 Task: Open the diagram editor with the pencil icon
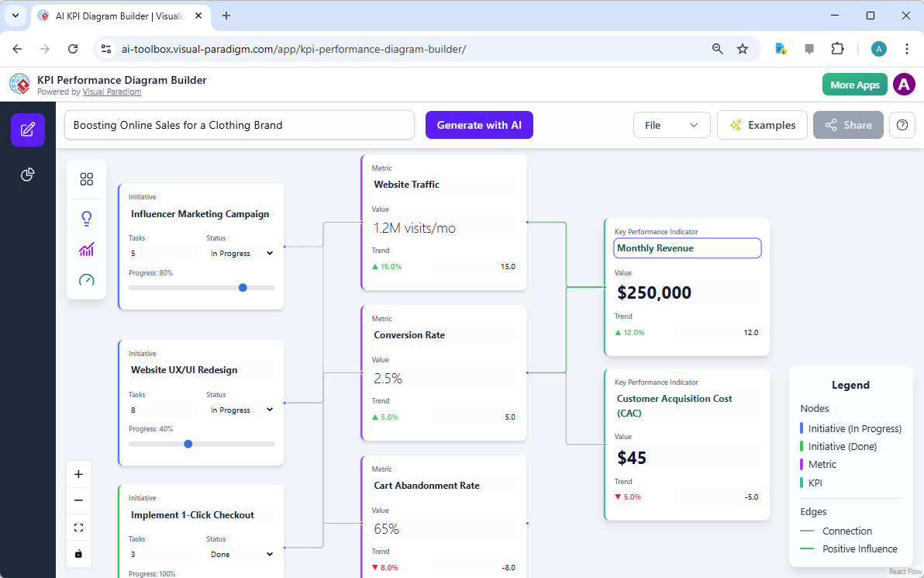(x=27, y=130)
